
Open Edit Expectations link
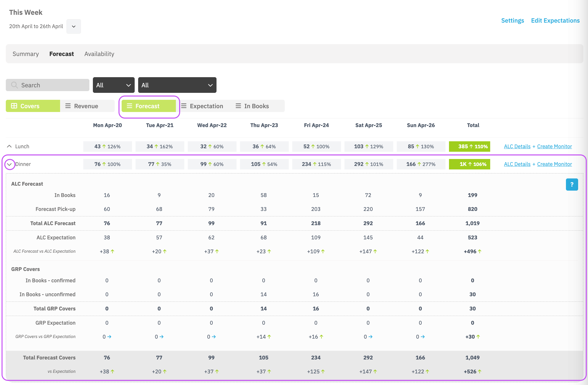tap(555, 21)
